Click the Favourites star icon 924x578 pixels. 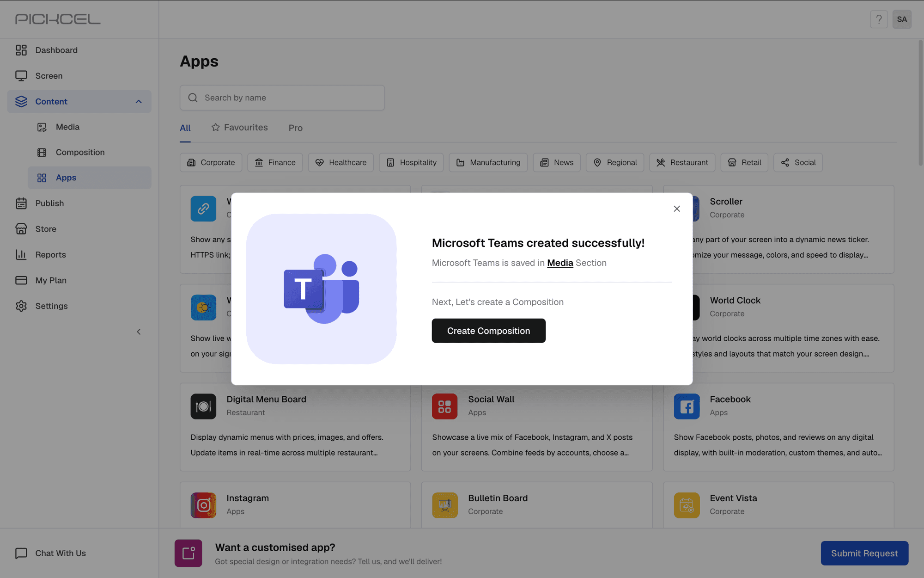(215, 127)
